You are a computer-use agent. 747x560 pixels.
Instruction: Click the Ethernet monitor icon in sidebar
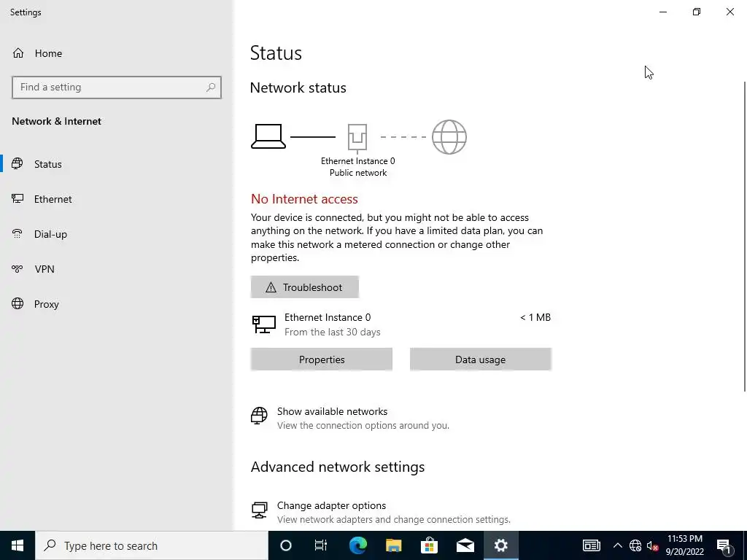(x=18, y=198)
